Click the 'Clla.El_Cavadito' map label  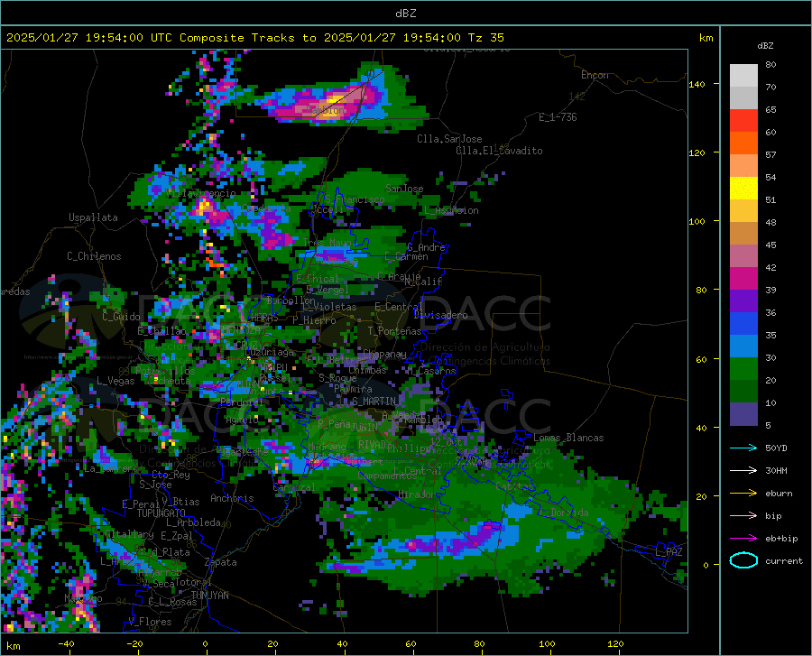pyautogui.click(x=499, y=151)
